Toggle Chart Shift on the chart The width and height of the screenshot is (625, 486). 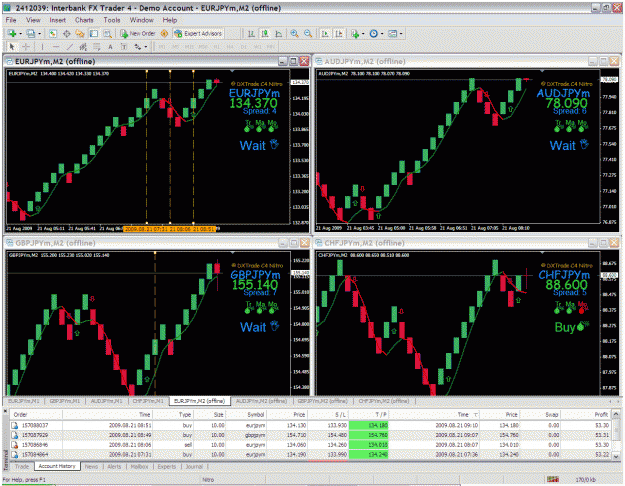339,33
